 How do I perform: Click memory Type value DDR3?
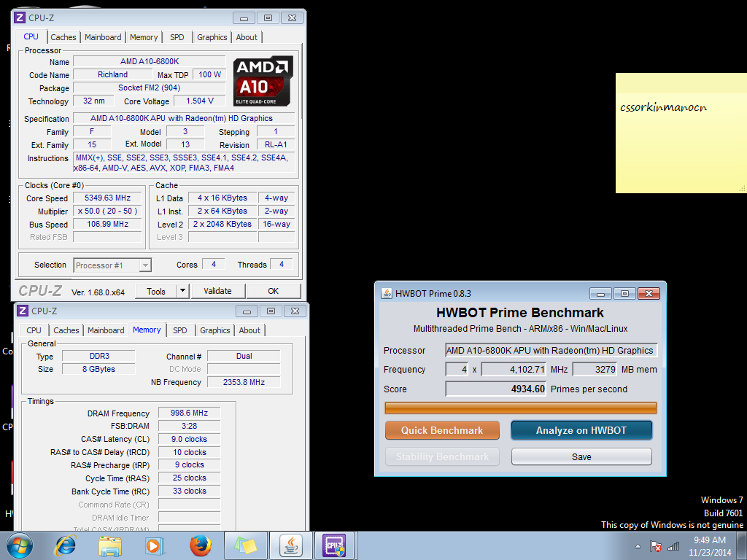pos(99,356)
